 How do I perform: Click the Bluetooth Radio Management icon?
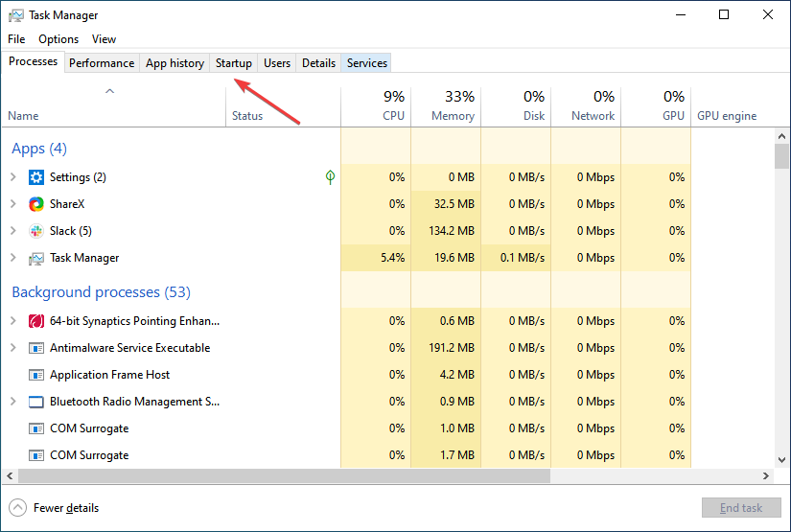pos(36,402)
